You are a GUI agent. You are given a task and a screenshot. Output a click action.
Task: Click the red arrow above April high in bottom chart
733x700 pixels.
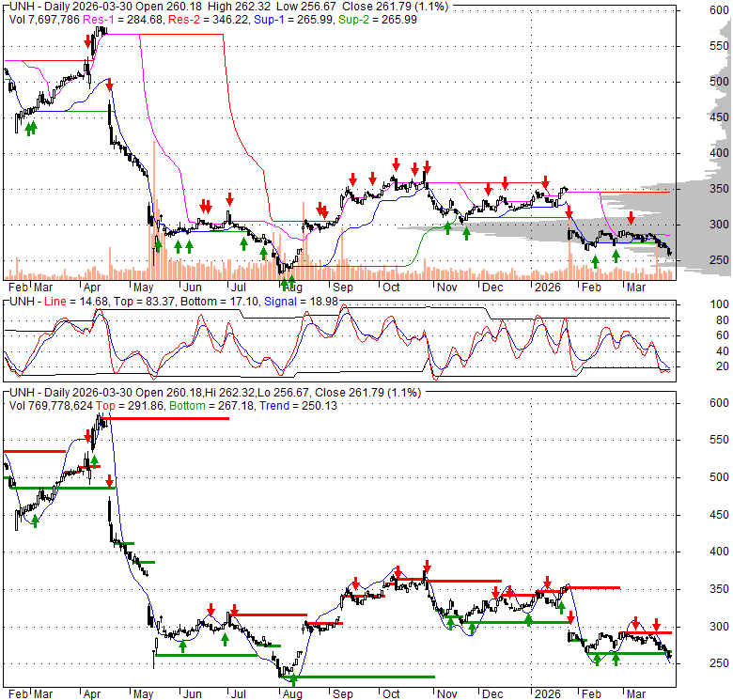[x=87, y=435]
